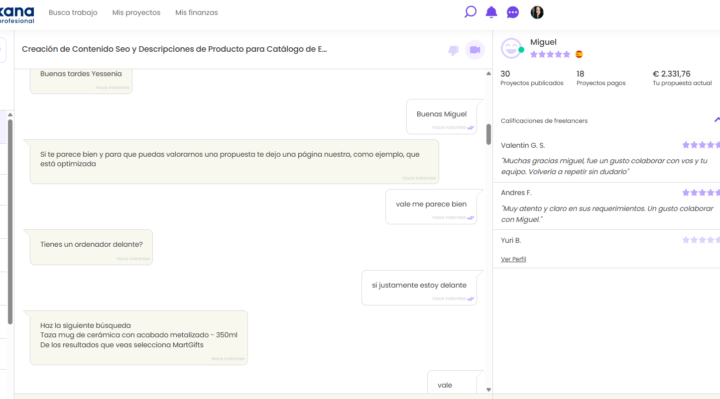720x399 pixels.
Task: Click message starting 'Si te parece bien'
Action: [234, 161]
